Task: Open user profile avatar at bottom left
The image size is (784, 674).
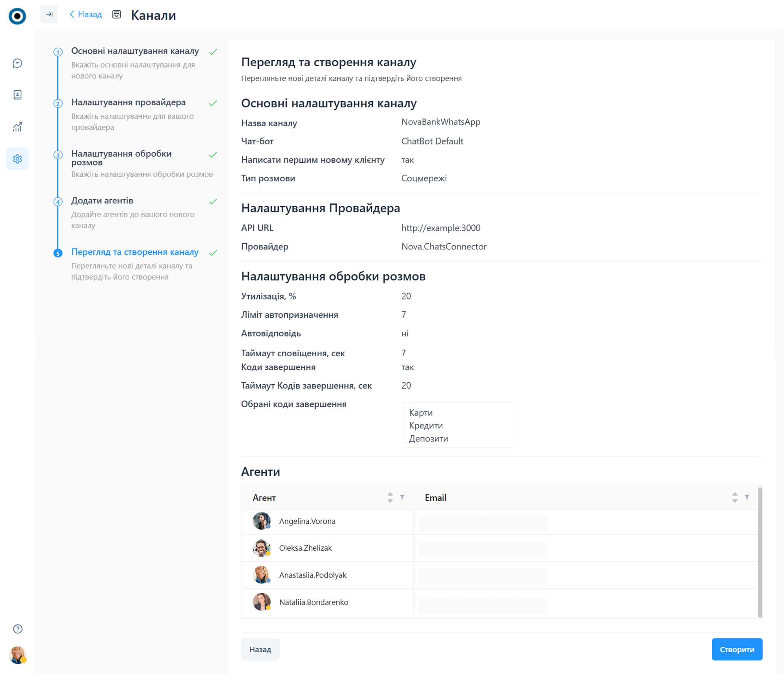Action: (x=18, y=655)
